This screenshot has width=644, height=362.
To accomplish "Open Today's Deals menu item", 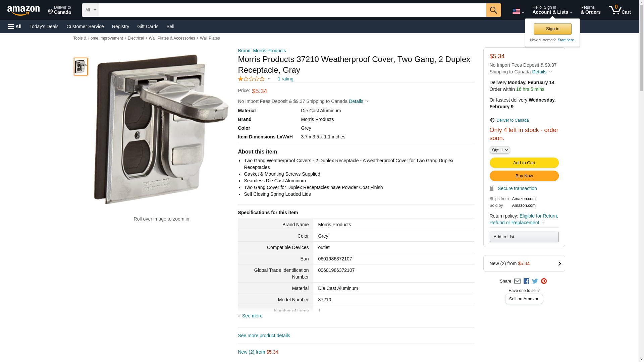I will pyautogui.click(x=44, y=26).
